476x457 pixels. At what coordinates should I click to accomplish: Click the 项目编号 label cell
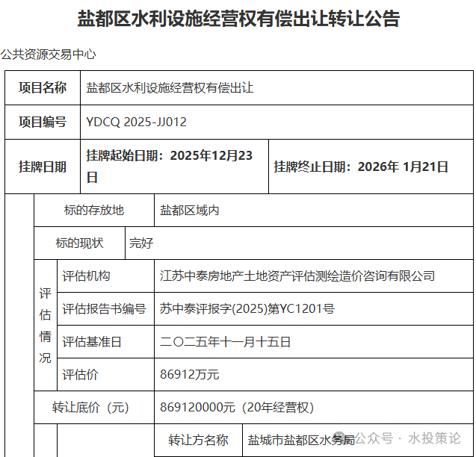pyautogui.click(x=43, y=122)
